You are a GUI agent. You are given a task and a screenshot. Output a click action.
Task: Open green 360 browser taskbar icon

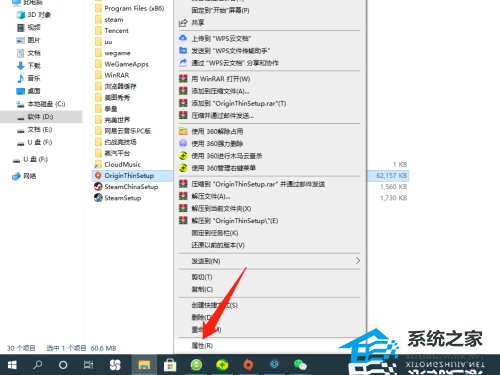196,365
